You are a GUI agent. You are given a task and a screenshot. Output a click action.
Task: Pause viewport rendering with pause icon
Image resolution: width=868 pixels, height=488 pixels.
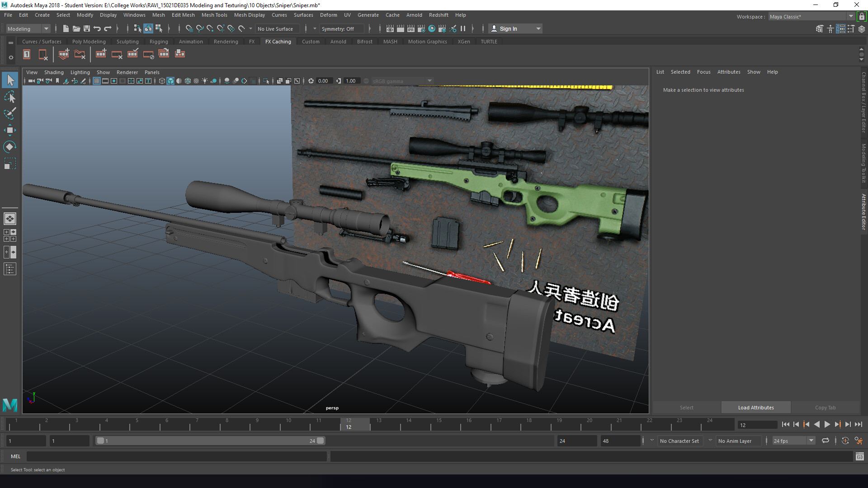point(463,28)
